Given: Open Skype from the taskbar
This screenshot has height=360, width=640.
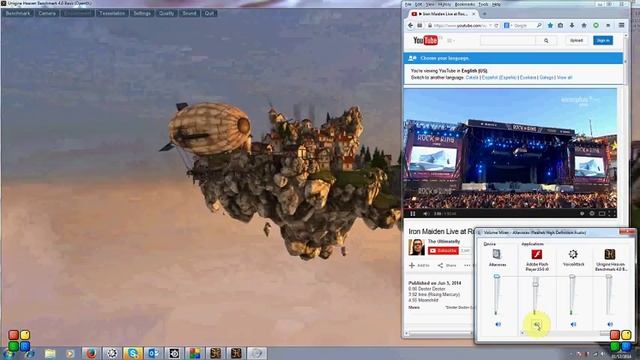Looking at the screenshot, I should tap(133, 353).
